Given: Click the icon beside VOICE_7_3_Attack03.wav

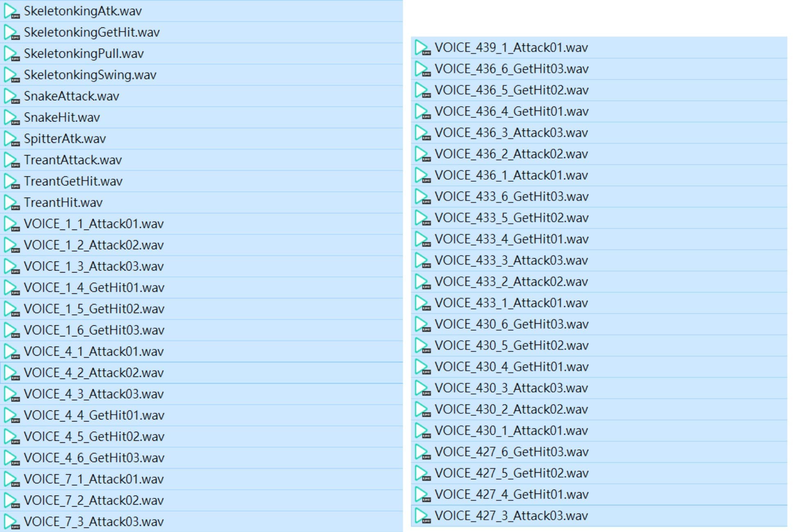Looking at the screenshot, I should (12, 522).
